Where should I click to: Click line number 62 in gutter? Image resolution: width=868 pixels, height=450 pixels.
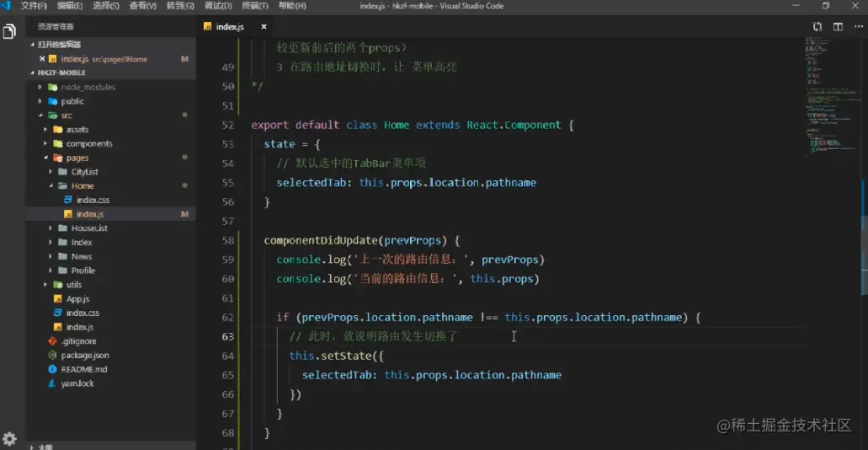pos(227,318)
